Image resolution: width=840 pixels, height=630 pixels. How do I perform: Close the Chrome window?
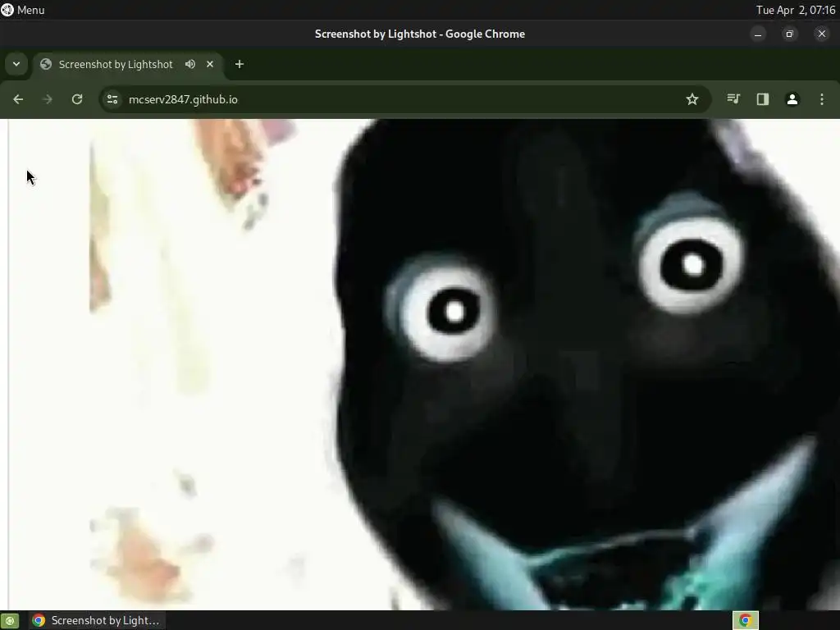[822, 34]
